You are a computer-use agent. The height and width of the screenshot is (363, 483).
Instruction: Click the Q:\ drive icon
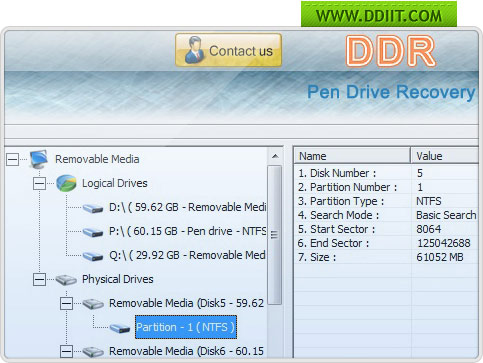coord(93,256)
